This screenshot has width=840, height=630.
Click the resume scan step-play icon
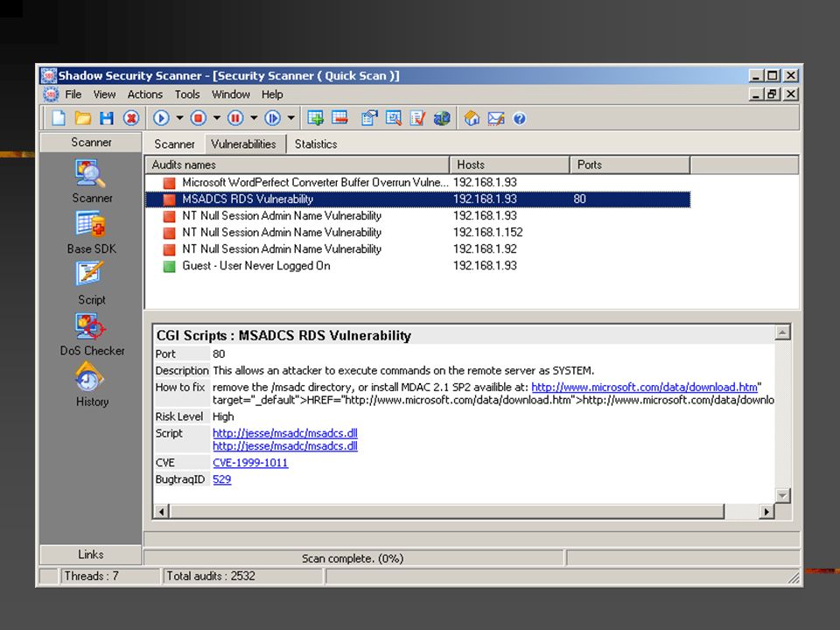273,118
